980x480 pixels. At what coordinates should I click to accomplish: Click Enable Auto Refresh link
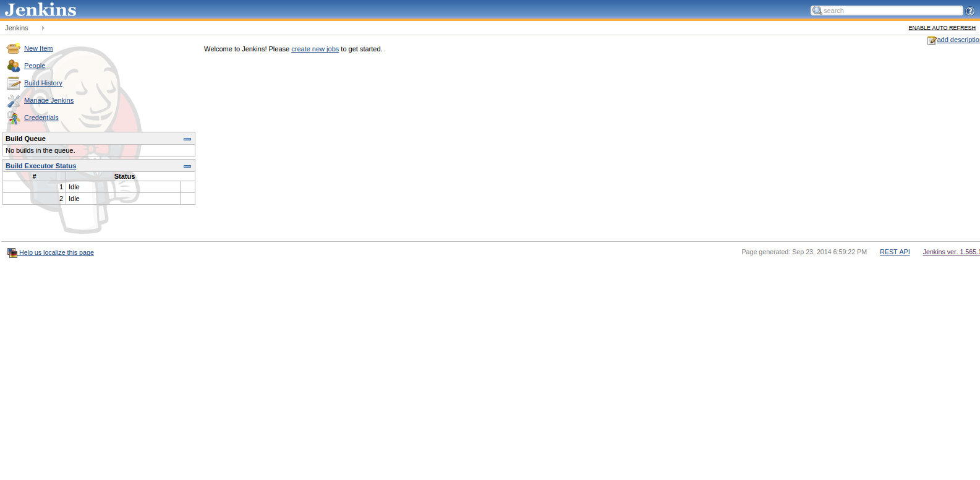click(x=942, y=28)
